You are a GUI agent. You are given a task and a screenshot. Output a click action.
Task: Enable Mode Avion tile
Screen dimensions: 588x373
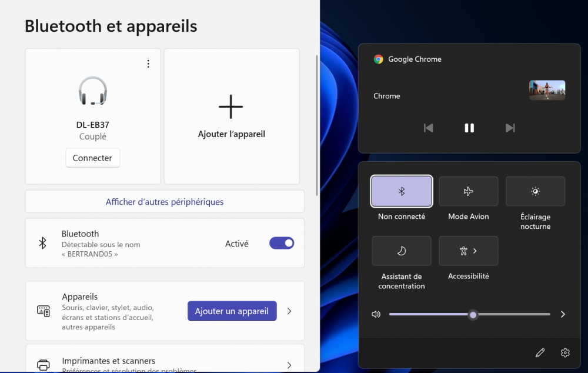click(x=468, y=191)
